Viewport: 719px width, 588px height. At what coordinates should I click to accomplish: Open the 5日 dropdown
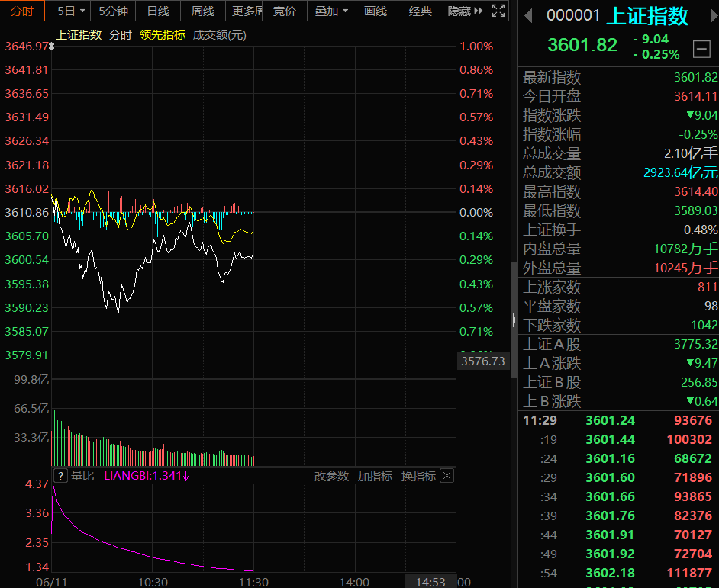tap(71, 11)
